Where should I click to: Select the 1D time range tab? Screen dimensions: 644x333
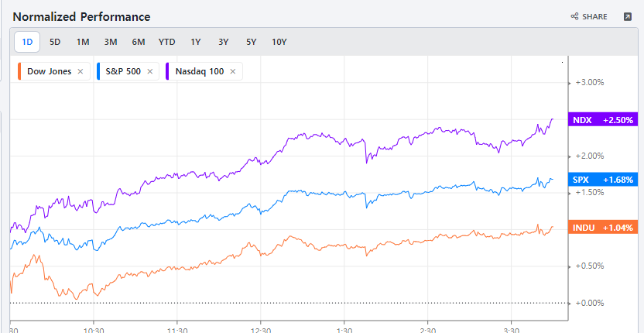(27, 42)
